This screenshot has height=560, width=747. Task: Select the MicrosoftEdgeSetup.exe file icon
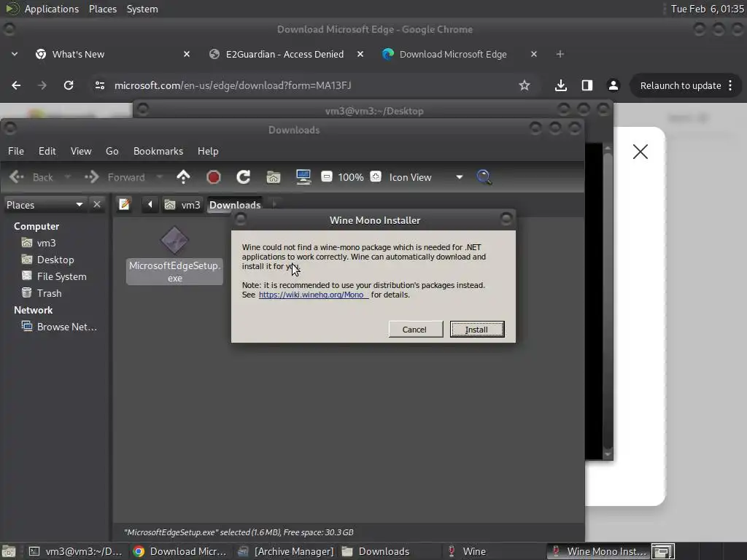tap(174, 240)
